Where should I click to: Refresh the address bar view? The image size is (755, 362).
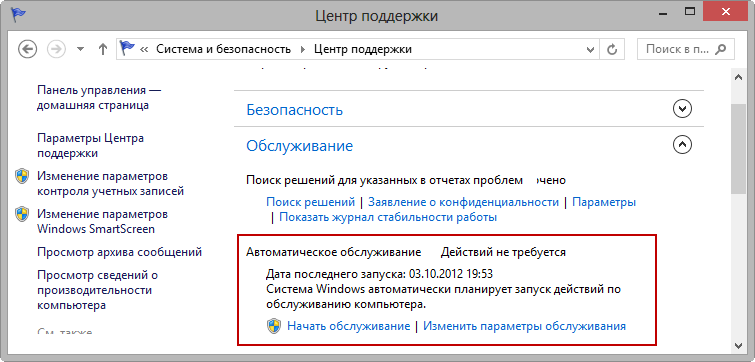click(612, 49)
